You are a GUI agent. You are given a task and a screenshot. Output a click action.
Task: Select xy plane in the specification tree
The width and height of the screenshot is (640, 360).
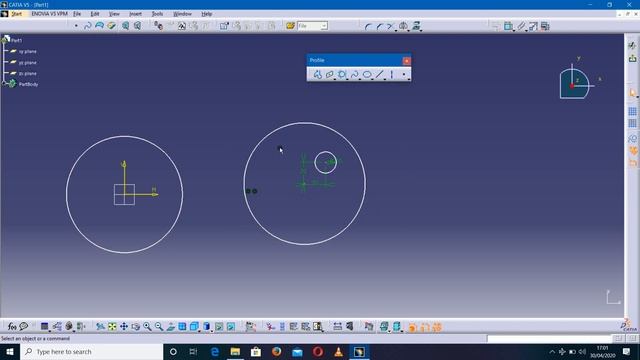(x=27, y=51)
